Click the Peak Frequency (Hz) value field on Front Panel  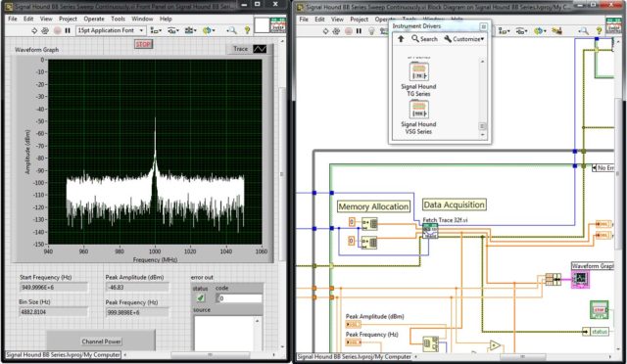pyautogui.click(x=137, y=312)
